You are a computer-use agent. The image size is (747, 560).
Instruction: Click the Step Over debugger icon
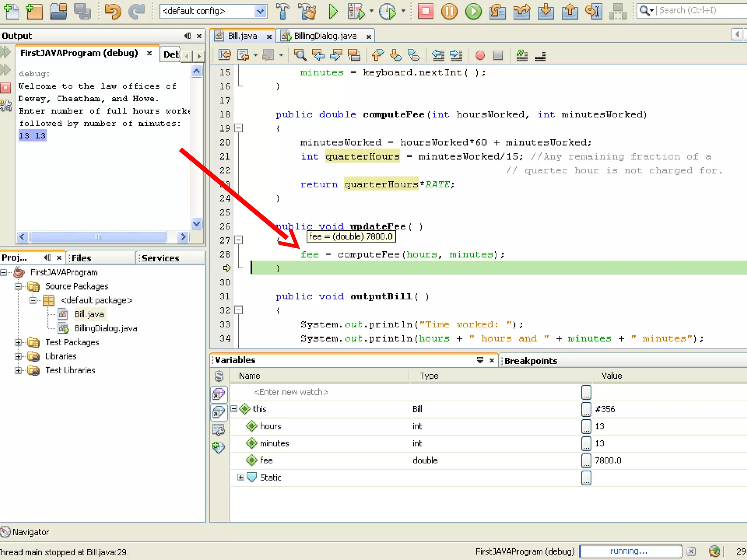point(497,11)
